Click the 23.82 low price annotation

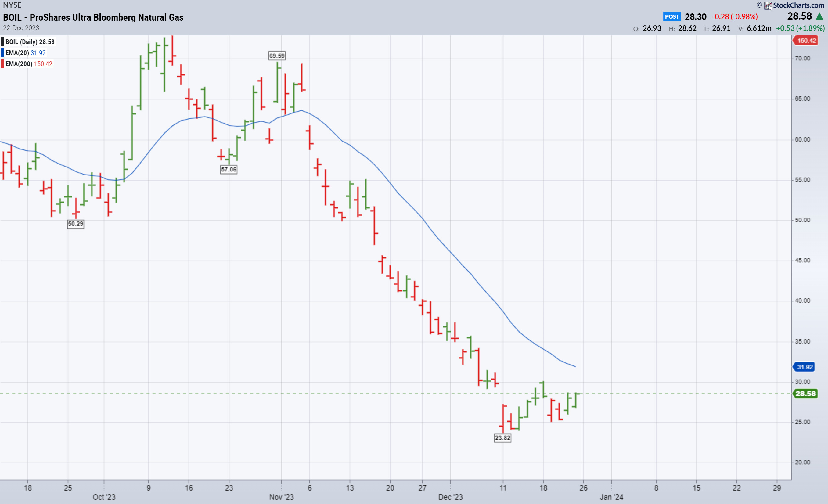pyautogui.click(x=503, y=438)
